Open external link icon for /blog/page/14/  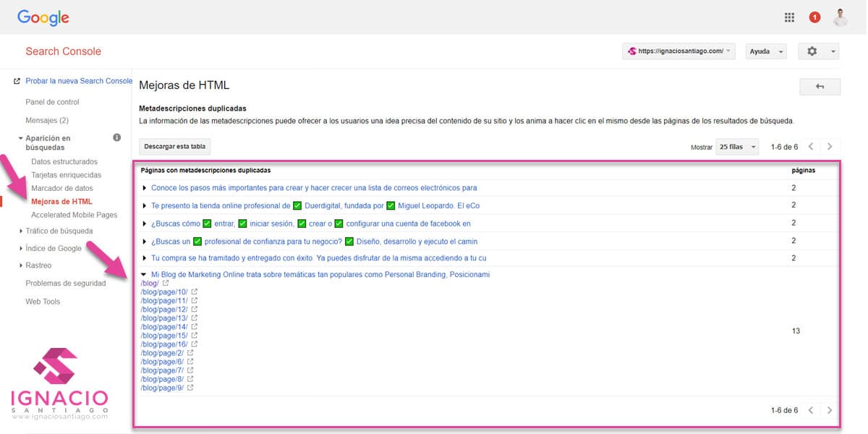[194, 327]
